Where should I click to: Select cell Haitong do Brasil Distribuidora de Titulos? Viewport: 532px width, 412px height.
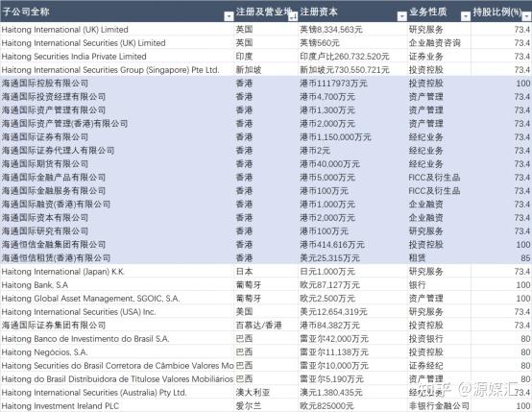pyautogui.click(x=117, y=379)
